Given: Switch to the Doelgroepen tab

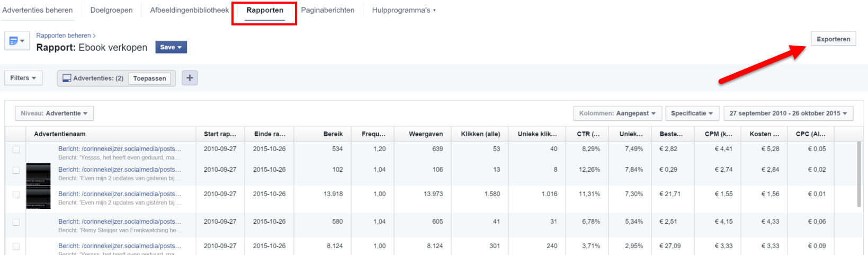Looking at the screenshot, I should (x=111, y=10).
